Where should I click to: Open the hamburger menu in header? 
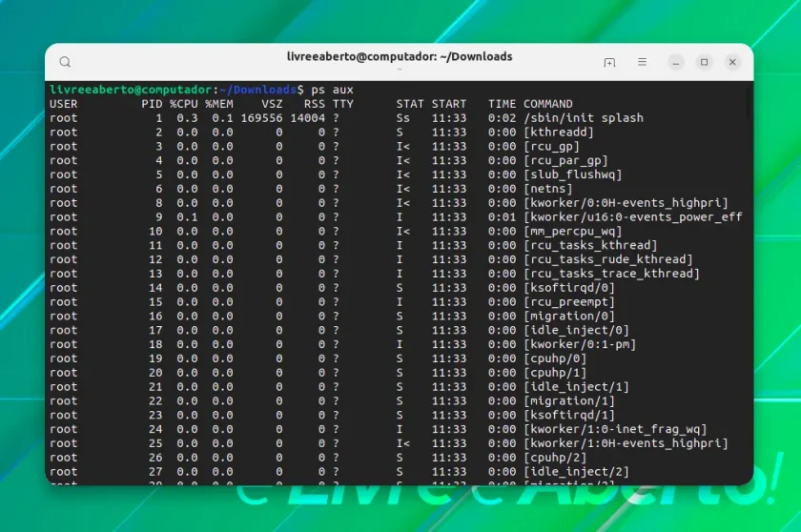click(642, 62)
